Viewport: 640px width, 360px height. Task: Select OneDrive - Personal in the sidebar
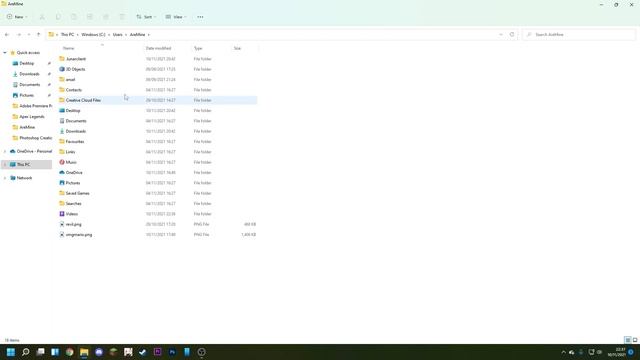coord(31,151)
